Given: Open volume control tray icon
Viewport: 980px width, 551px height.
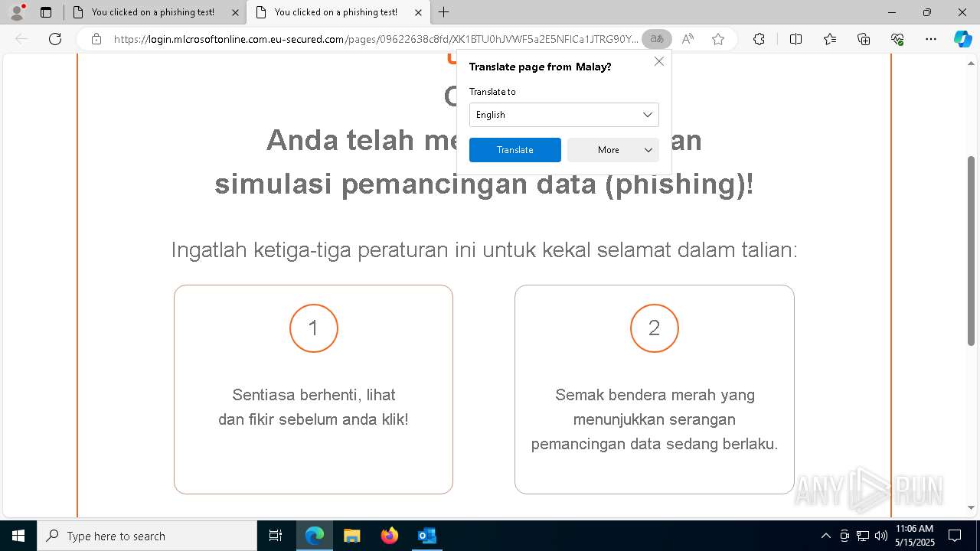Looking at the screenshot, I should (881, 536).
